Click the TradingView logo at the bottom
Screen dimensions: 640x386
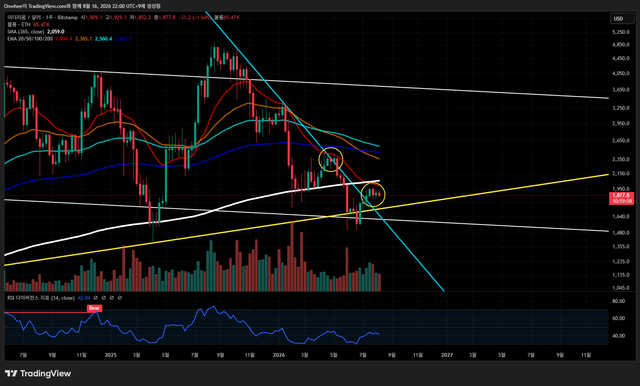[38, 373]
